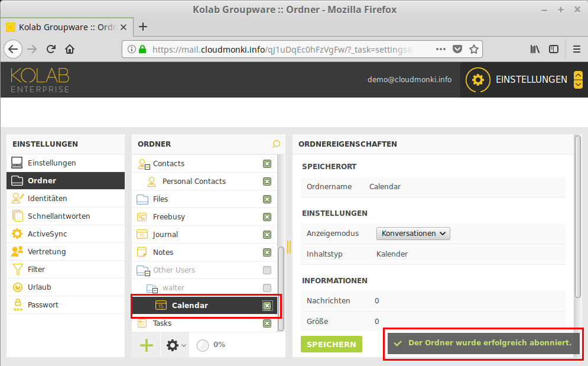Open the Vertretung settings section
Screen dimensions: 588x366
click(x=66, y=251)
